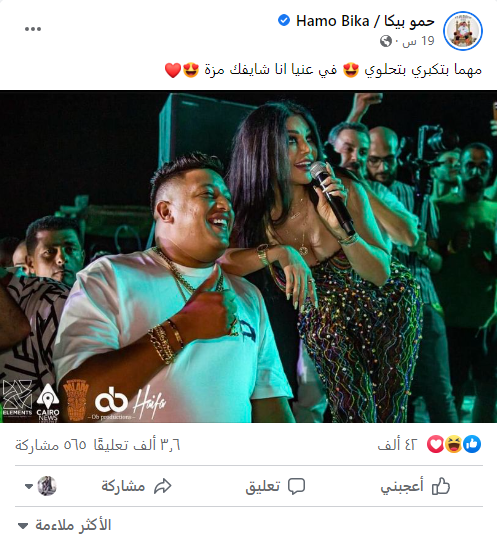This screenshot has height=540, width=497.
Task: Click your small profile avatar beside share
Action: pos(47,486)
